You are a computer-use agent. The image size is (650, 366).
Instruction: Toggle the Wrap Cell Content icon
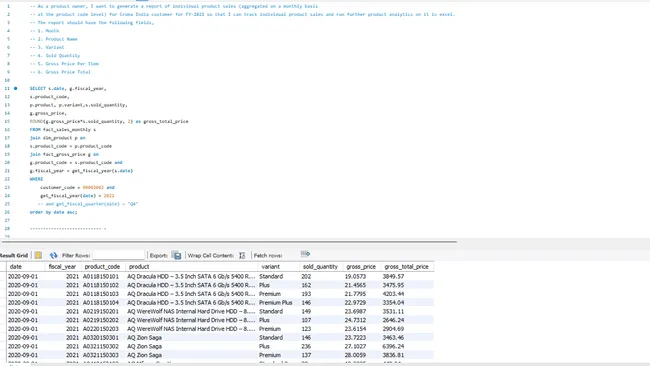click(x=242, y=255)
